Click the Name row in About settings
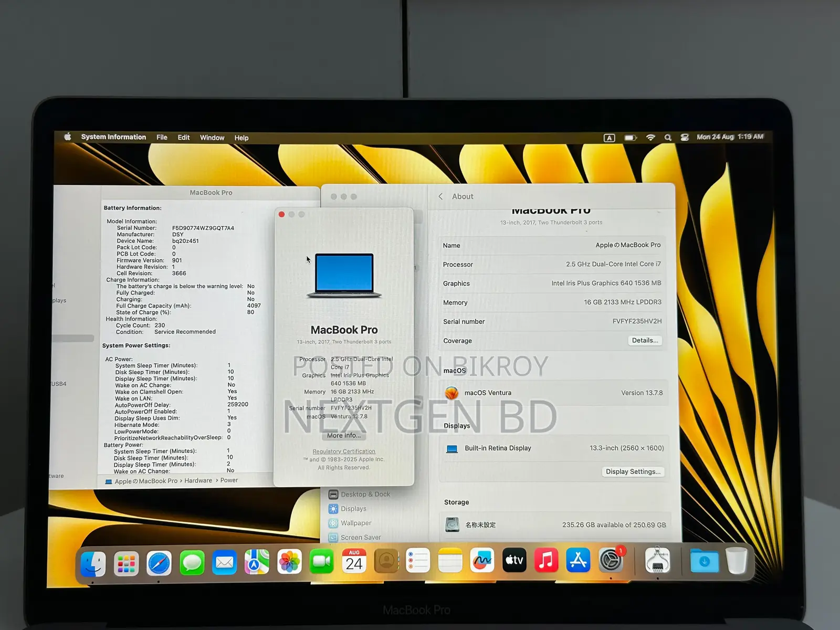Screen dimensions: 840x630 [x=552, y=245]
